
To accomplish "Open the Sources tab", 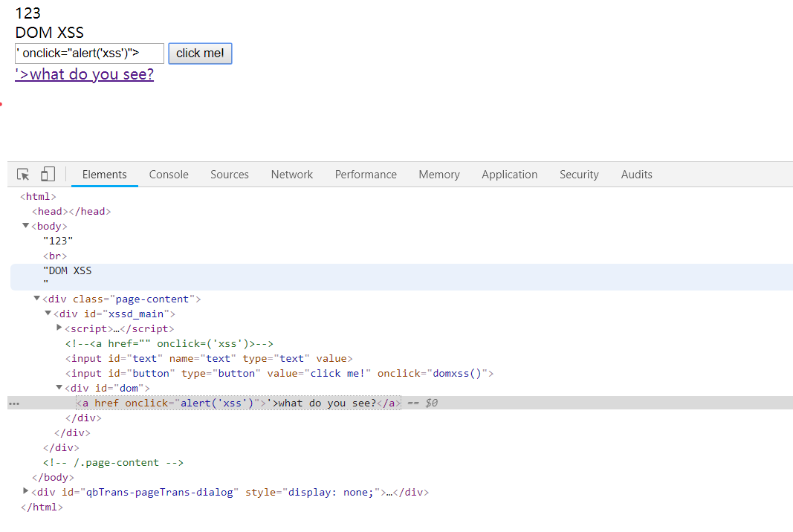I will (x=230, y=175).
